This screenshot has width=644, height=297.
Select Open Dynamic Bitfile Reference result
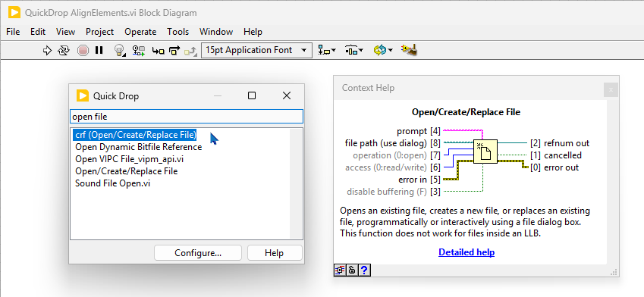138,147
